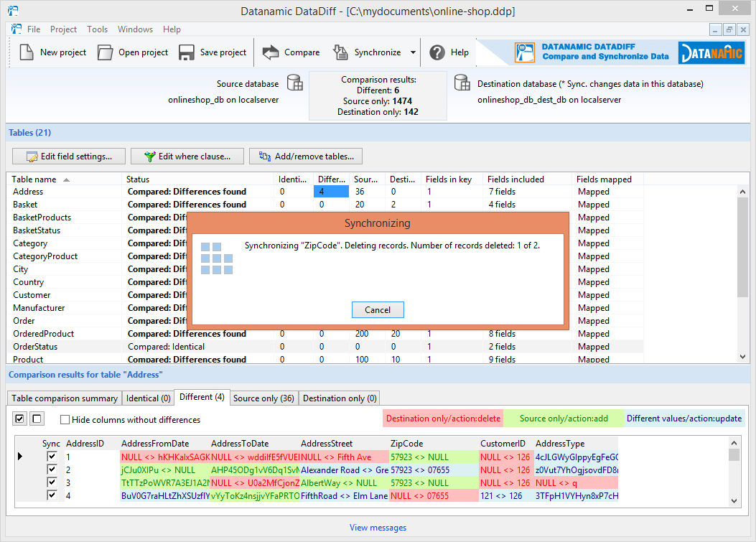
Task: Click the New project document icon
Action: pyautogui.click(x=27, y=52)
